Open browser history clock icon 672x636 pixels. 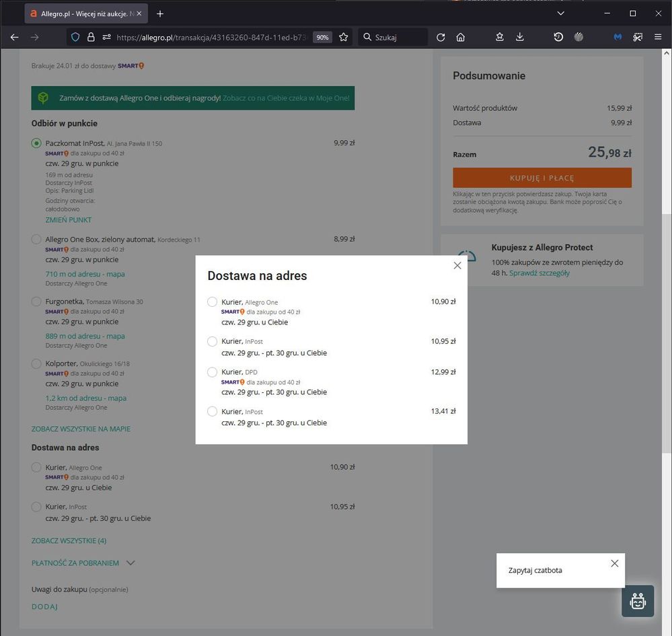click(x=558, y=37)
